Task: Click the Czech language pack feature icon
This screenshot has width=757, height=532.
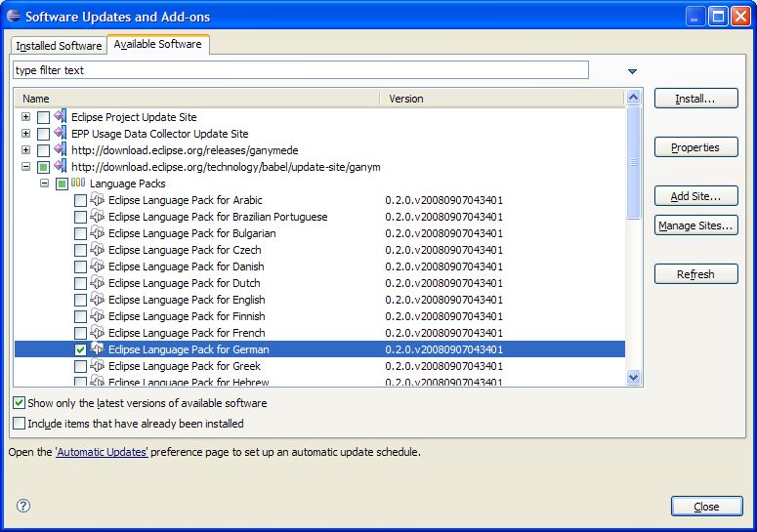Action: pyautogui.click(x=98, y=249)
